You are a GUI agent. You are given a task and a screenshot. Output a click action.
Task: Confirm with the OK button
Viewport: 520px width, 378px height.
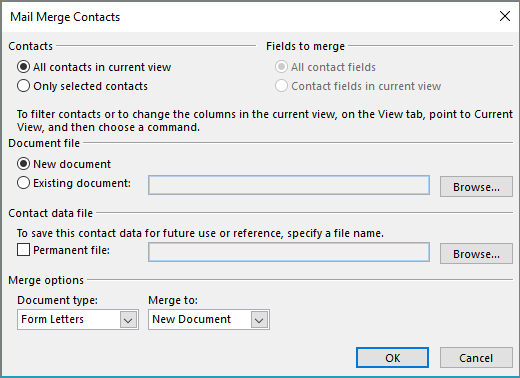click(393, 358)
